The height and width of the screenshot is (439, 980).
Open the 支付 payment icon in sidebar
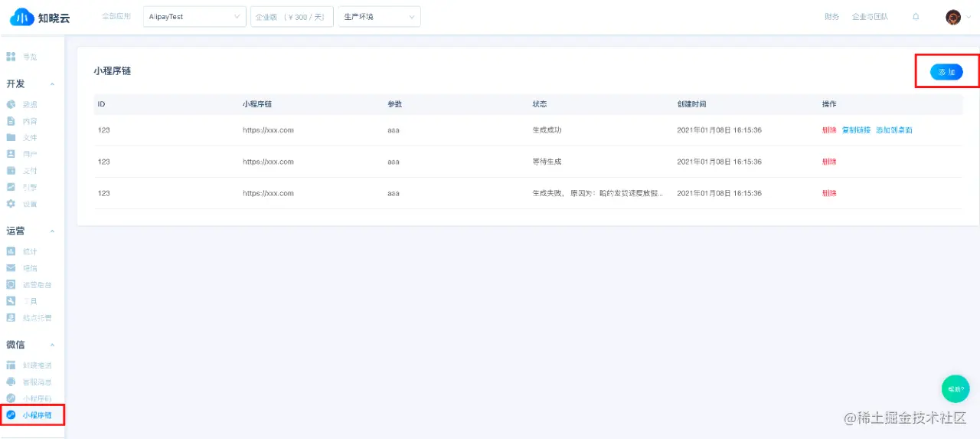(x=11, y=171)
